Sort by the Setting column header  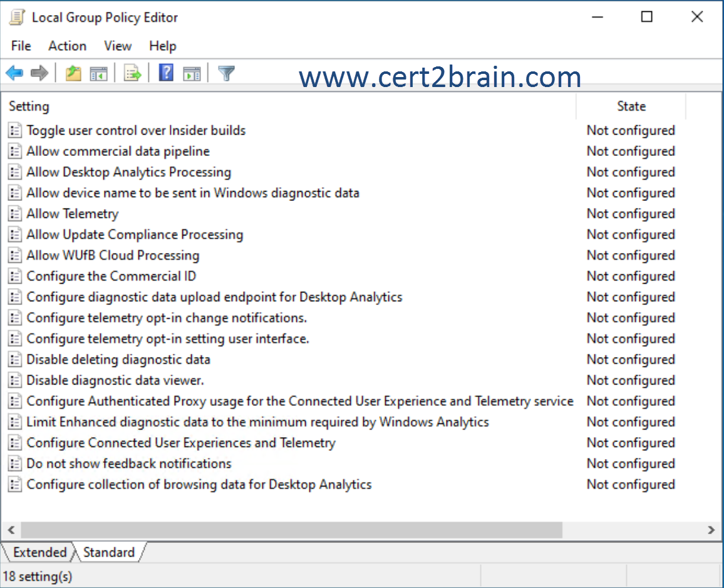coord(288,106)
